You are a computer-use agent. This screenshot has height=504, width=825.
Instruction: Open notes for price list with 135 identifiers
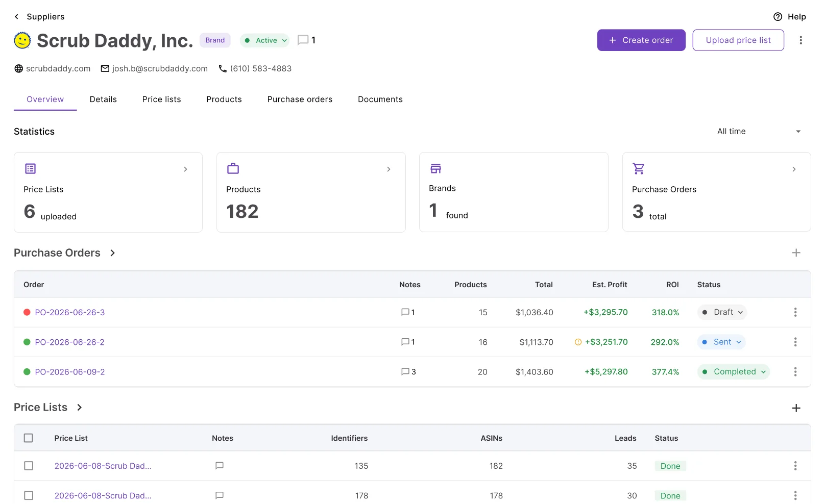220,466
